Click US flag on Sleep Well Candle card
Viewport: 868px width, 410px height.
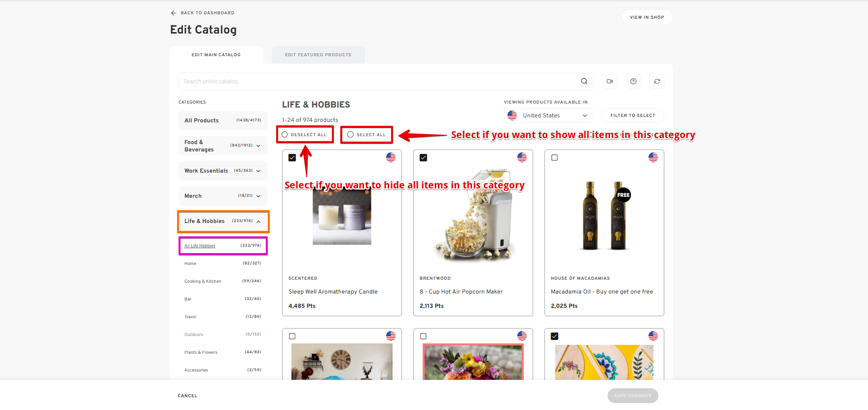(x=391, y=157)
